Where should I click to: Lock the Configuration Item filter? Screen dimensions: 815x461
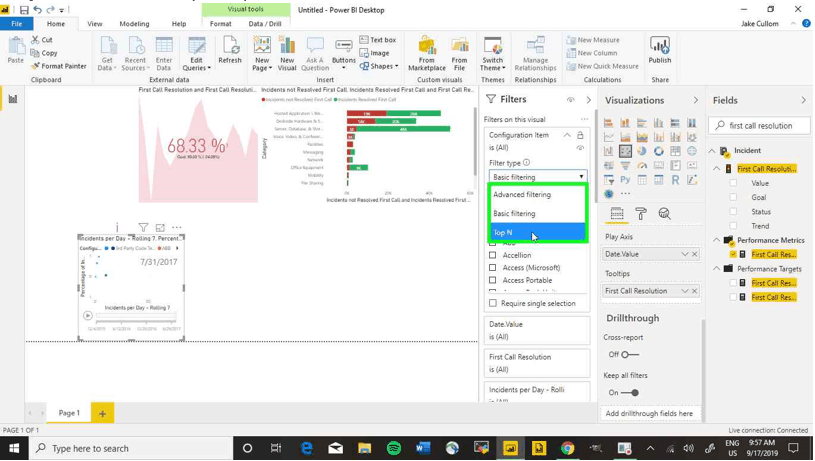coord(580,135)
